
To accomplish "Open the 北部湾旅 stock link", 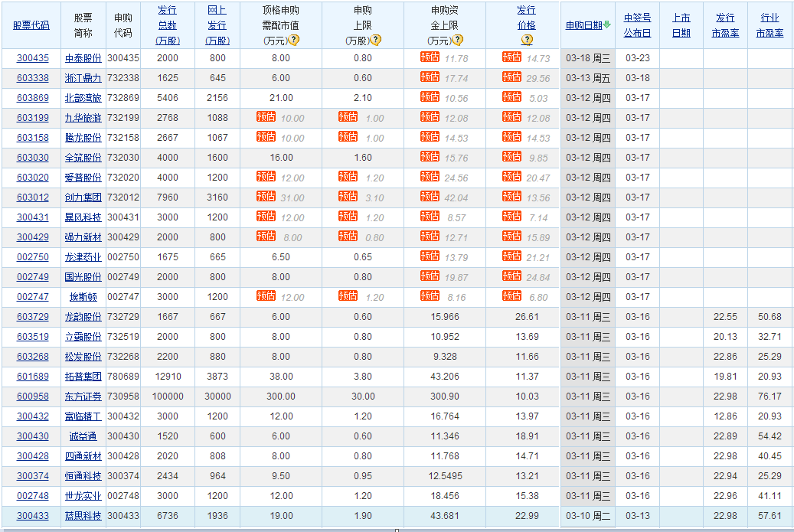I will [83, 98].
